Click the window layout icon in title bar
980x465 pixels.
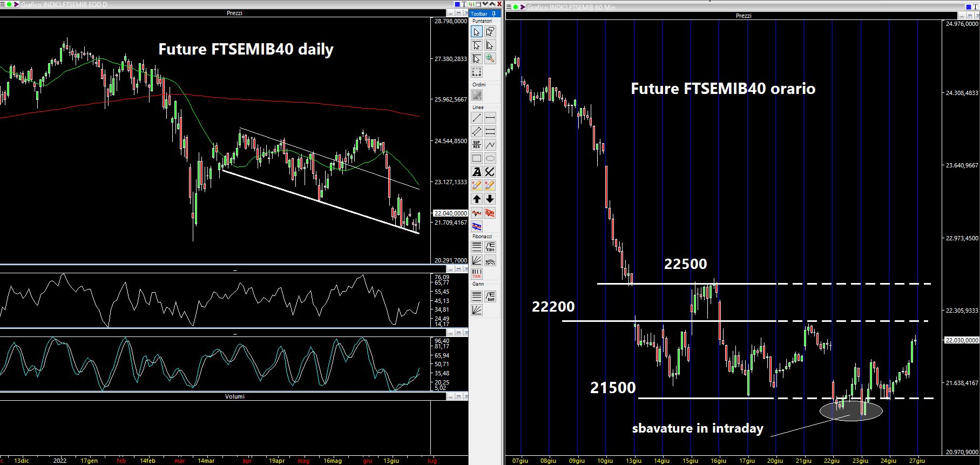[478, 4]
